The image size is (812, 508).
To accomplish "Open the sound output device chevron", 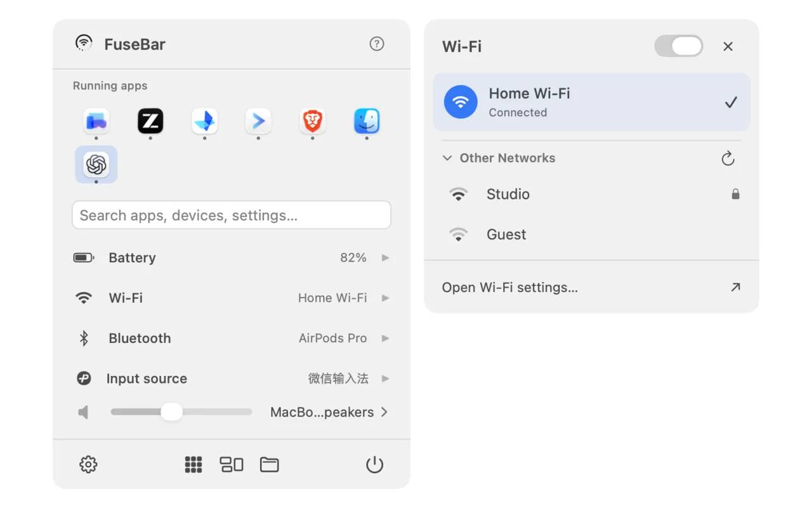I will click(384, 412).
